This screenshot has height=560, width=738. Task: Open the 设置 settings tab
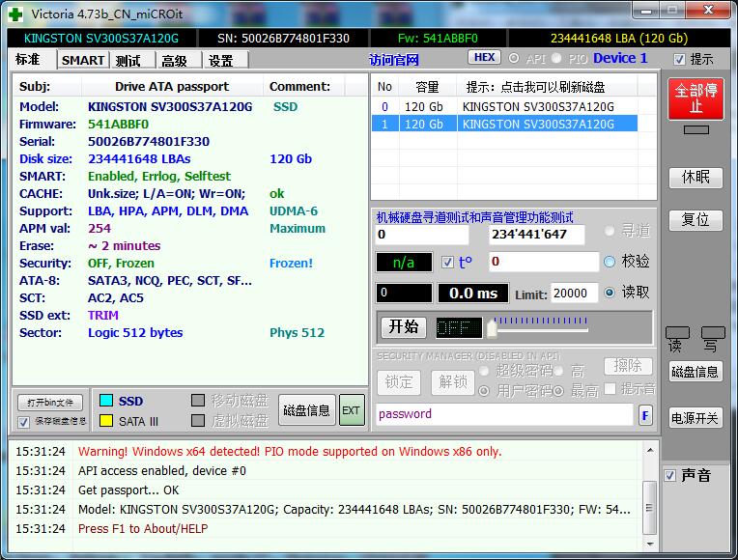pos(220,60)
